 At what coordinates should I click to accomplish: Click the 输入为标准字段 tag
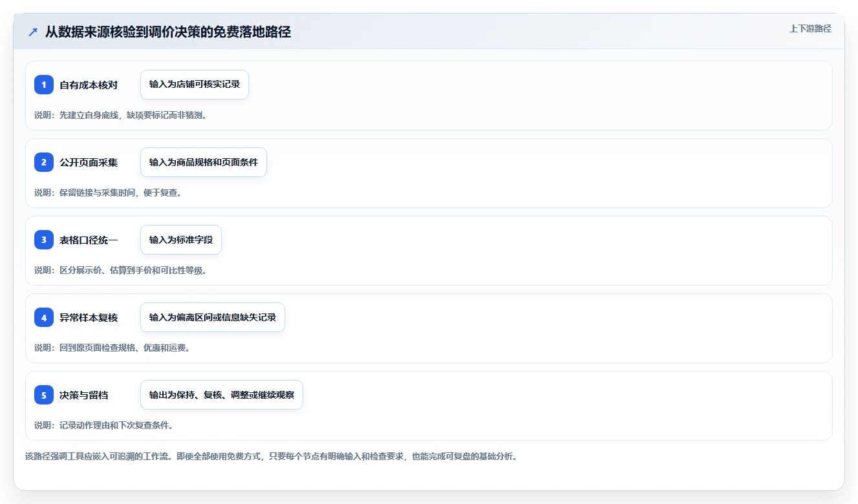pyautogui.click(x=181, y=240)
